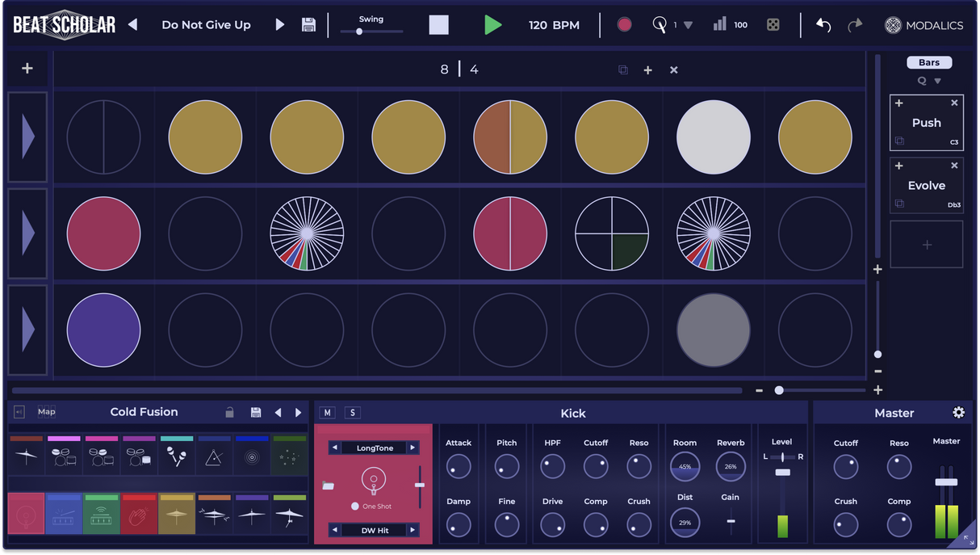
Task: Open the quantize value dropdown arrow
Action: tap(688, 25)
